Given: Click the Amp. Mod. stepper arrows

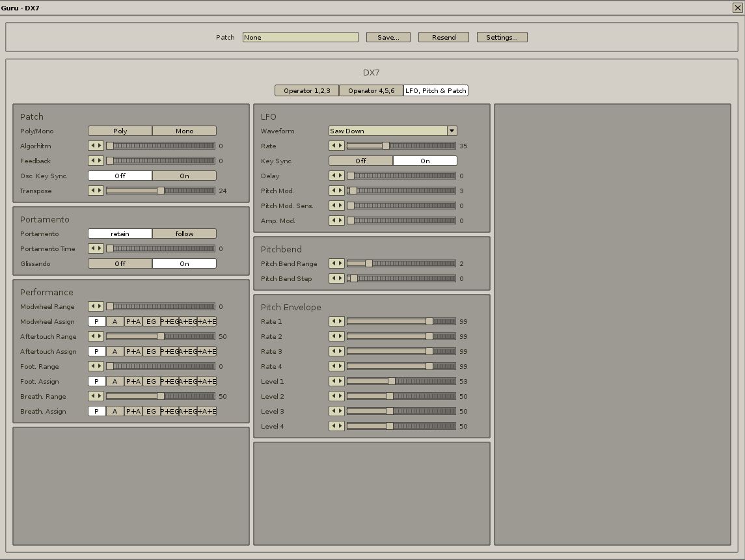Looking at the screenshot, I should (x=336, y=220).
